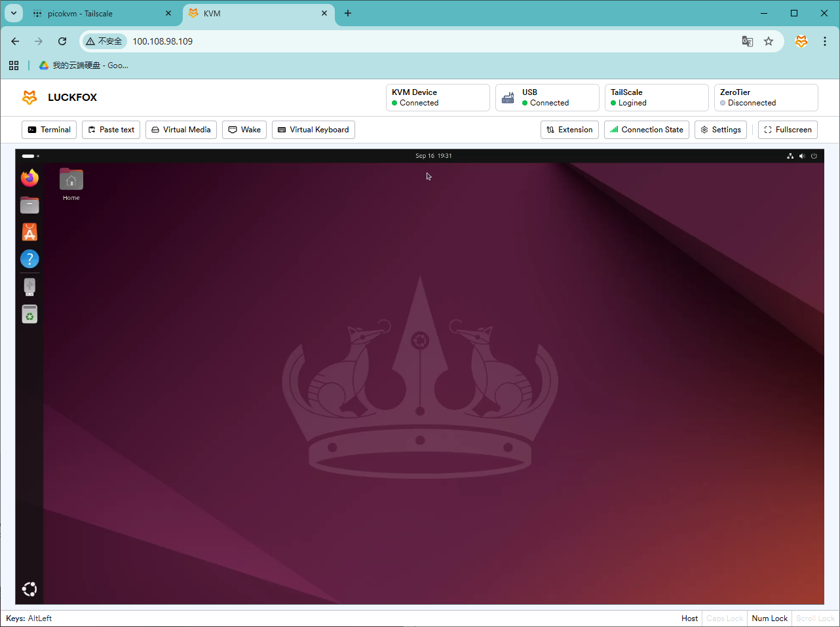The width and height of the screenshot is (840, 627).
Task: Click the Terminal button
Action: [49, 130]
